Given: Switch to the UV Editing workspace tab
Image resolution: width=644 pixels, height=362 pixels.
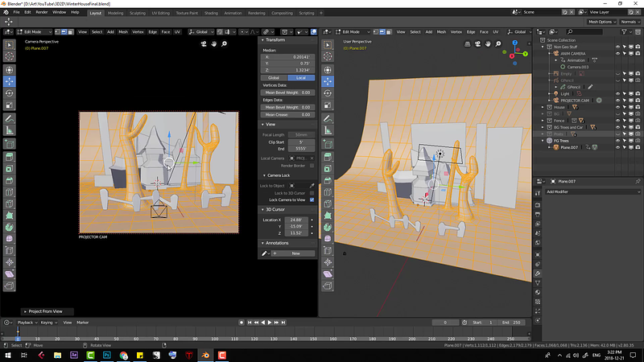Looking at the screenshot, I should [160, 13].
